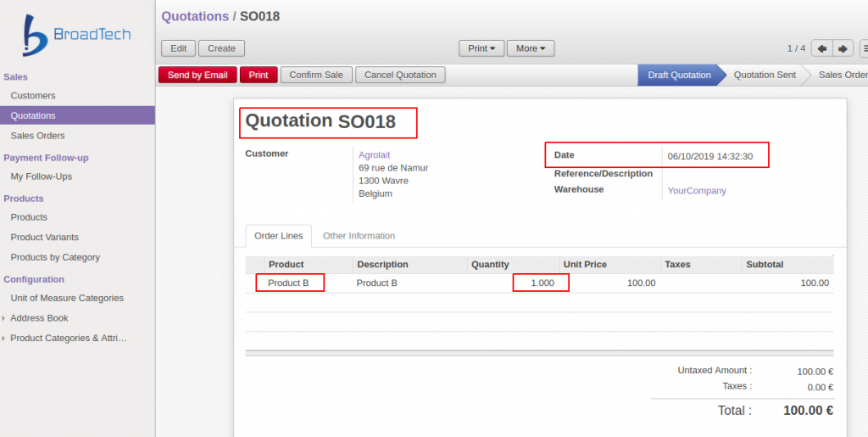Screen dimensions: 868x437
Task: Open the Print dropdown menu
Action: [481, 48]
